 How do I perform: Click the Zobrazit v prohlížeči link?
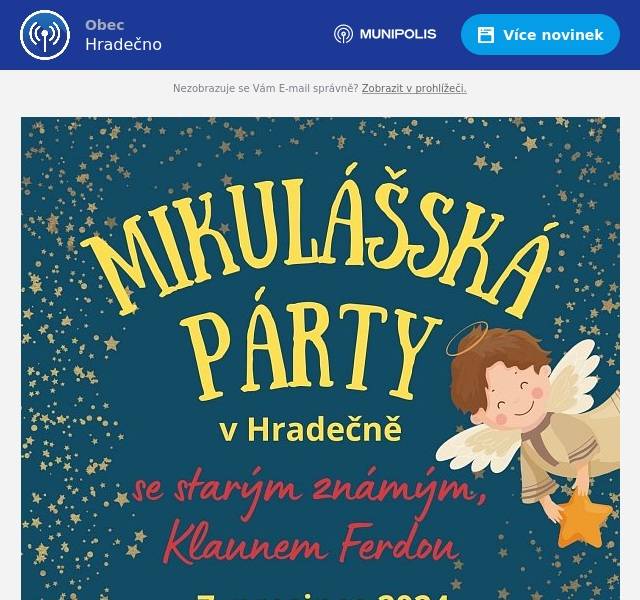click(x=414, y=89)
